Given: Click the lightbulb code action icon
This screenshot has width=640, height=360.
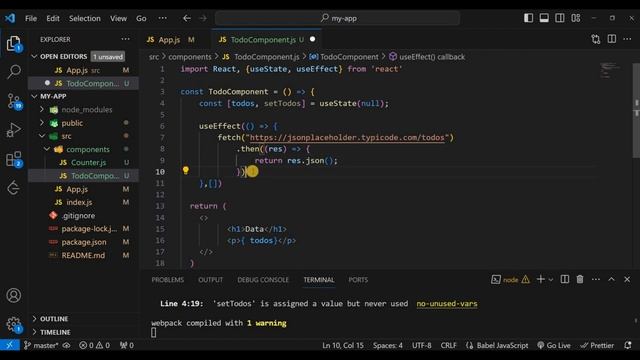Looking at the screenshot, I should pos(186,171).
